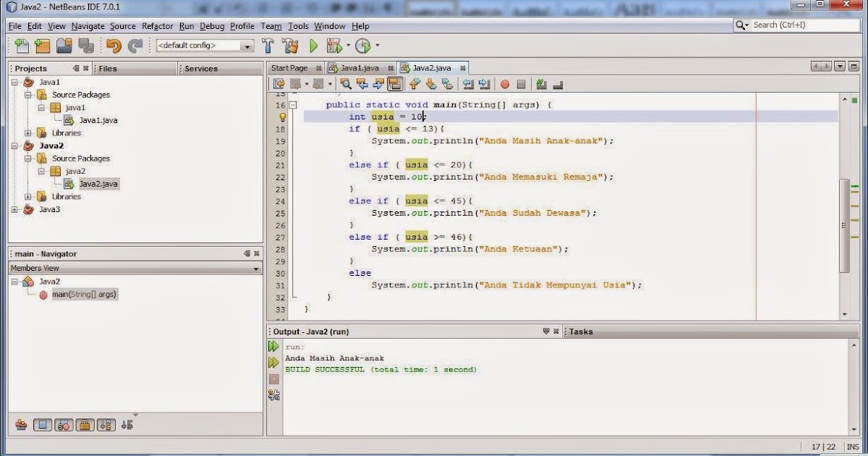Click the Clean and Build hammer-broom icon

(x=289, y=45)
